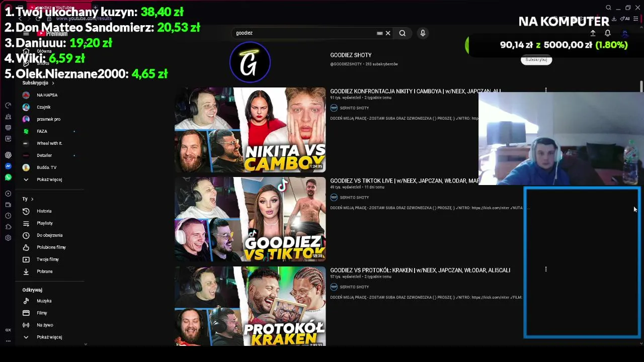The image size is (644, 362).
Task: Open Opera GX sidebar settings gear
Action: click(8, 238)
